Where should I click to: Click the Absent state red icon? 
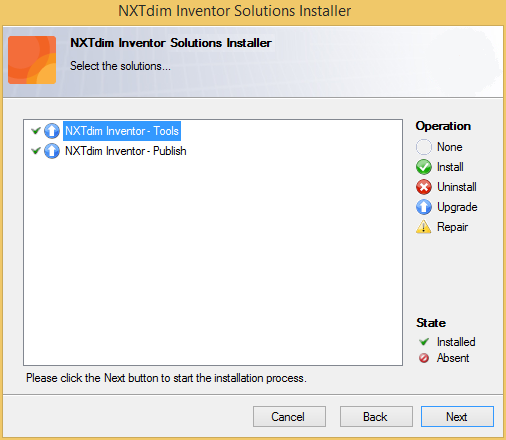pyautogui.click(x=424, y=358)
